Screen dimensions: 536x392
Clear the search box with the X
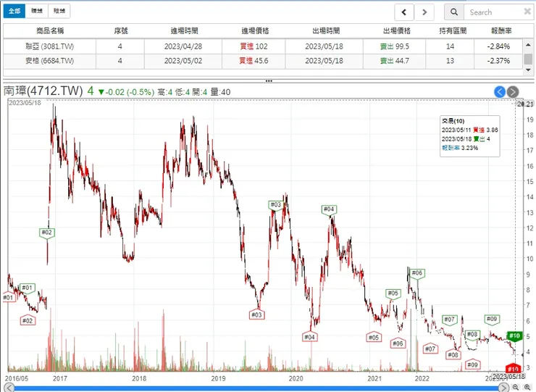[x=527, y=12]
